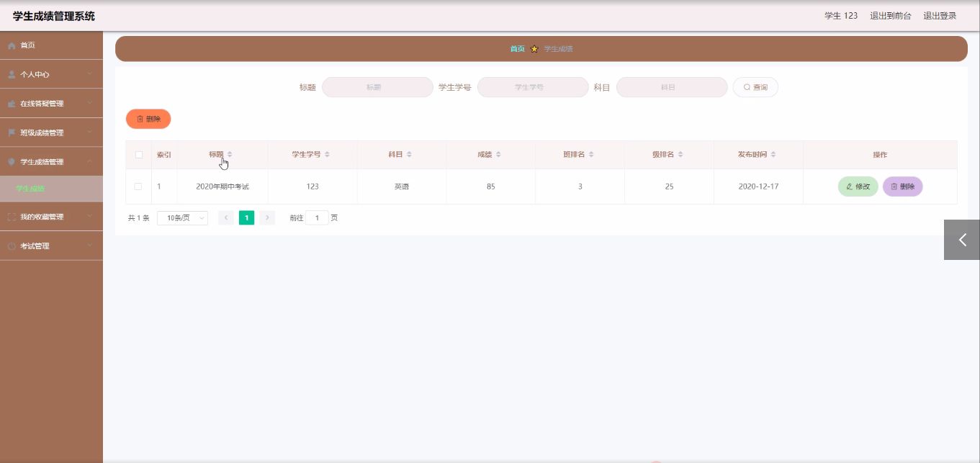Click the 学生成绩 breadcrumb text
Screen dimensions: 980x463
point(558,49)
